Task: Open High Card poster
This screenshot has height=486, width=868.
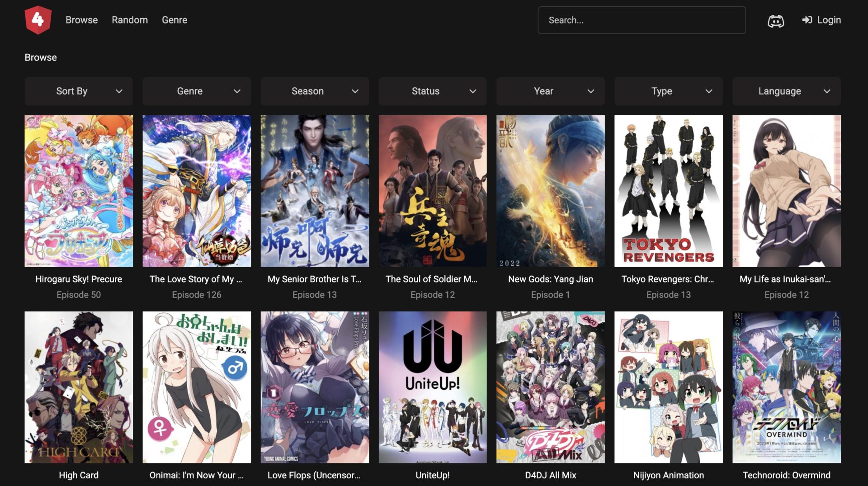Action: [x=79, y=387]
